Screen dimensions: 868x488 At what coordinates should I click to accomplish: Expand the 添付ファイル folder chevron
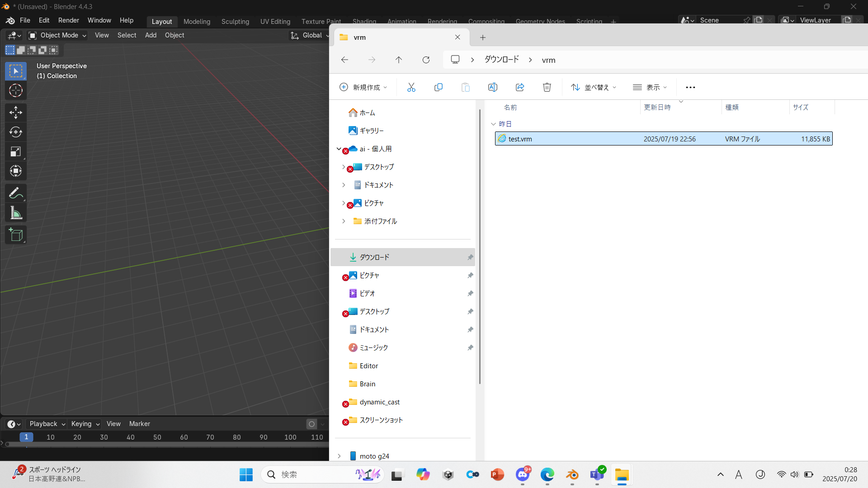pyautogui.click(x=344, y=221)
